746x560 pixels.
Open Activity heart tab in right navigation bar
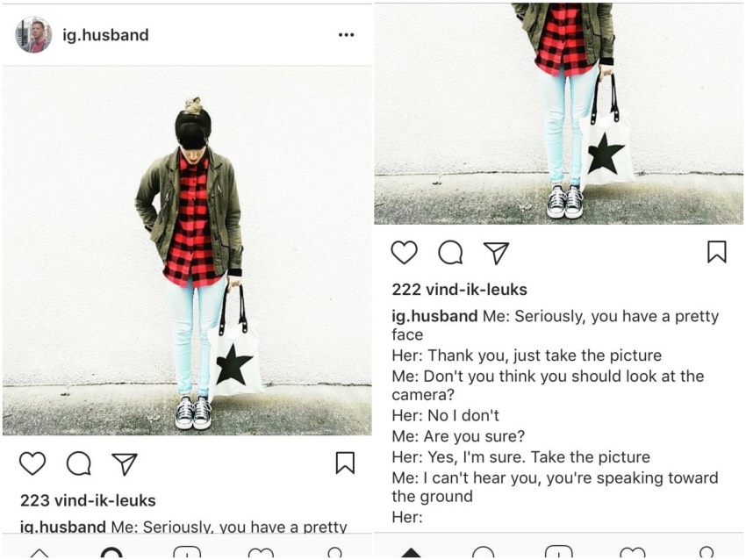click(633, 552)
